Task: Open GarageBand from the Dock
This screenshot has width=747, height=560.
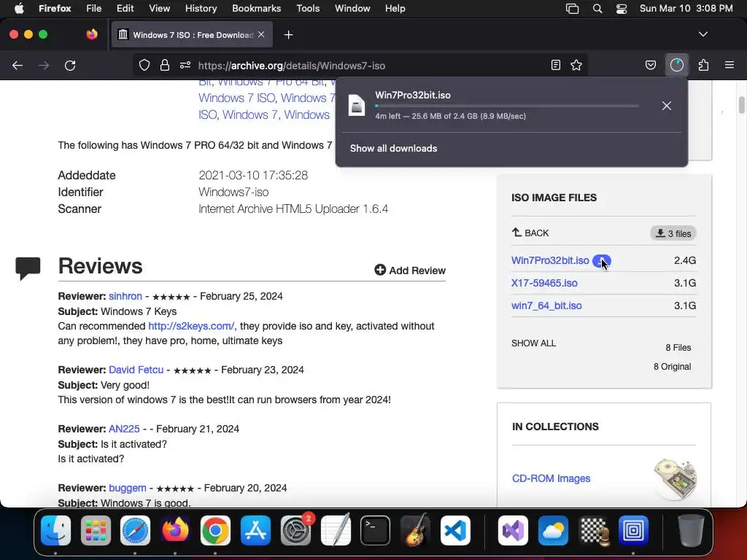Action: pos(415,530)
